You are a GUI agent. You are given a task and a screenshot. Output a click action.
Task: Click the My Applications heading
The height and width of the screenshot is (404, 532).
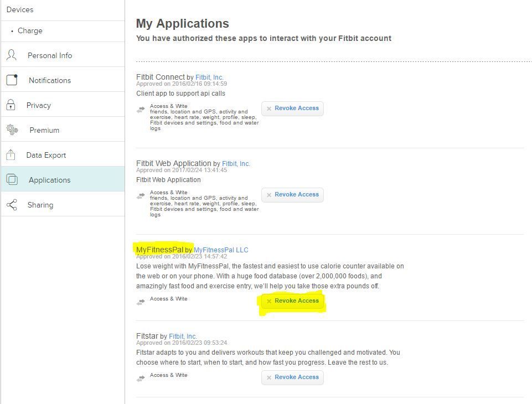pos(183,23)
